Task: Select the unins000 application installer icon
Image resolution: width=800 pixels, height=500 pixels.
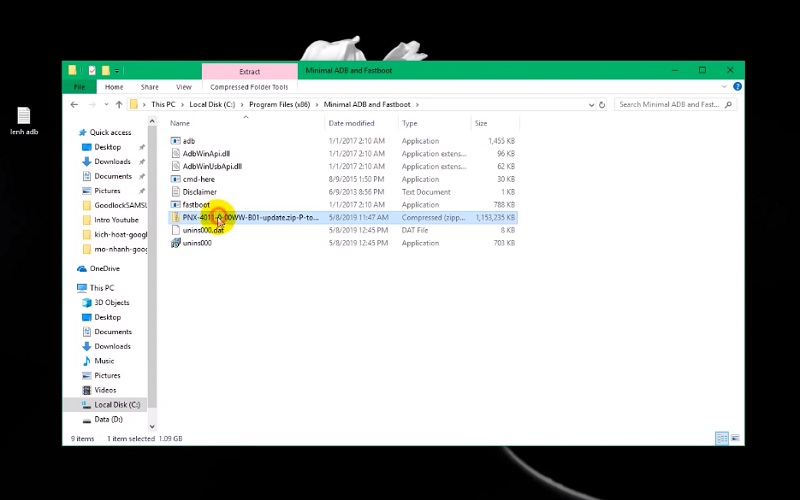Action: pyautogui.click(x=176, y=243)
